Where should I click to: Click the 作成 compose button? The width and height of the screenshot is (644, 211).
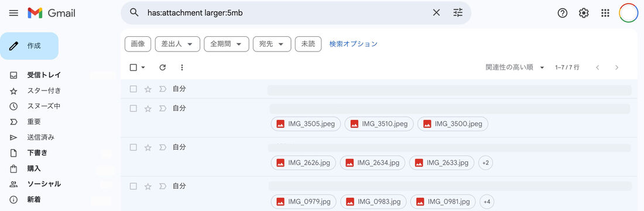pyautogui.click(x=29, y=46)
